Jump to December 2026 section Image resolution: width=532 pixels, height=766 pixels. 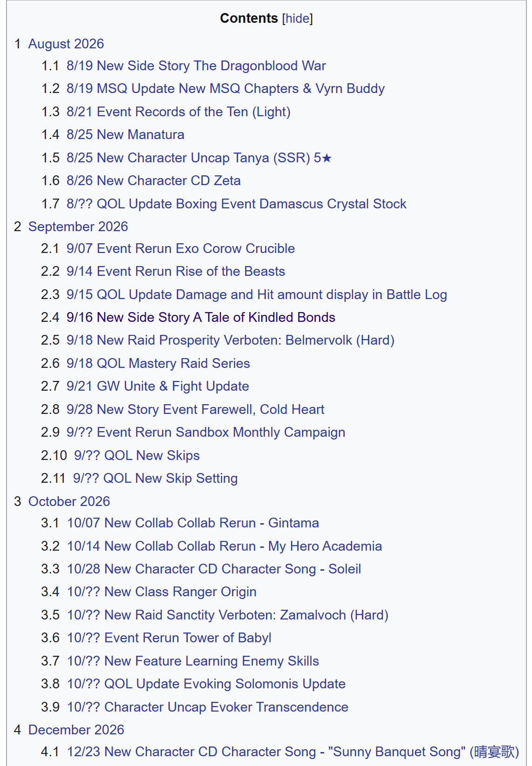click(76, 730)
